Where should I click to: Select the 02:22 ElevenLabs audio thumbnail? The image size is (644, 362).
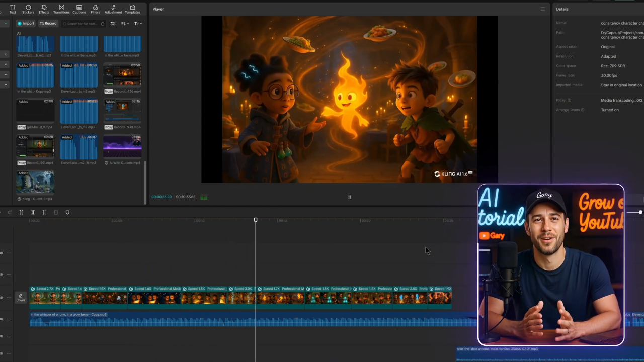coord(79,111)
